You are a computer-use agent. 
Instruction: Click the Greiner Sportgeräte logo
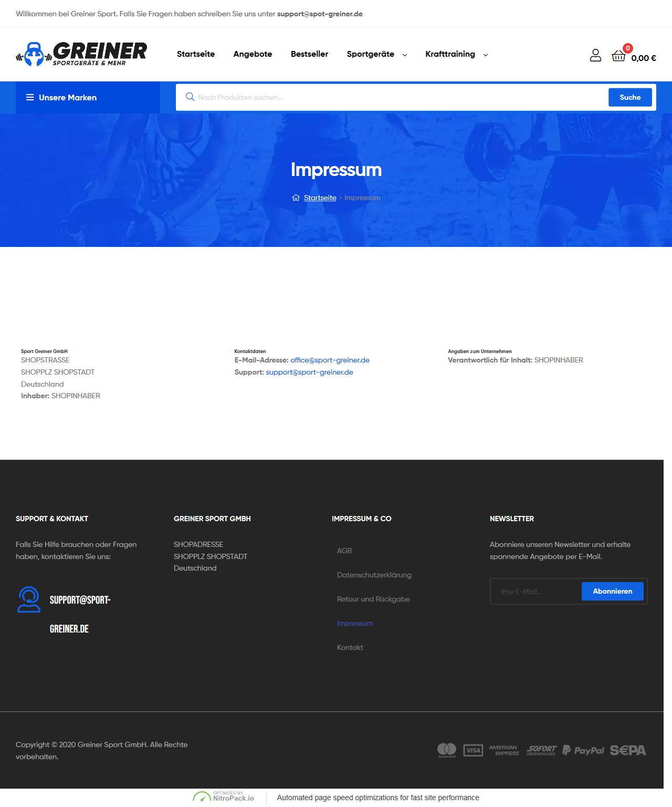click(81, 54)
